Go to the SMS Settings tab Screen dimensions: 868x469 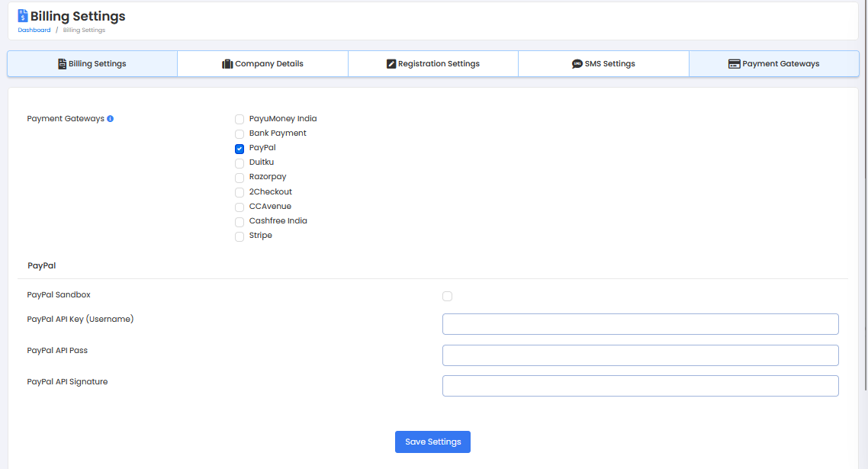click(603, 64)
